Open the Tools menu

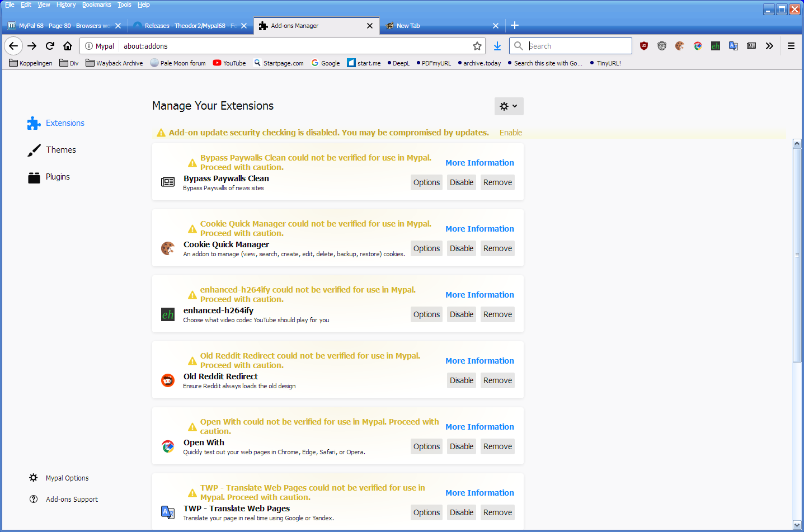pyautogui.click(x=124, y=4)
